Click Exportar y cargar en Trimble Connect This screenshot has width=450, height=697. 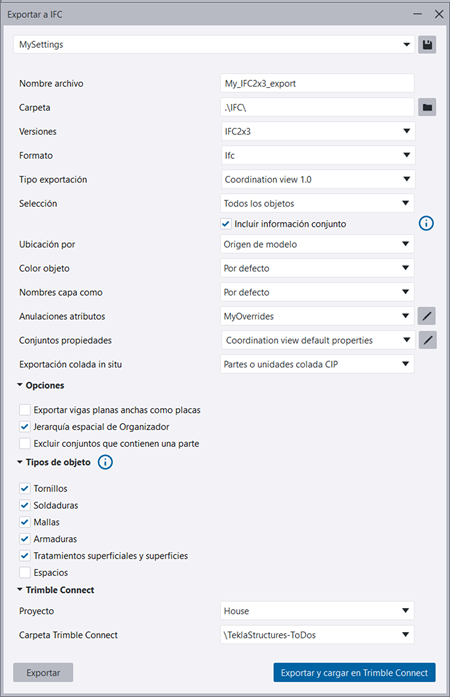(354, 673)
